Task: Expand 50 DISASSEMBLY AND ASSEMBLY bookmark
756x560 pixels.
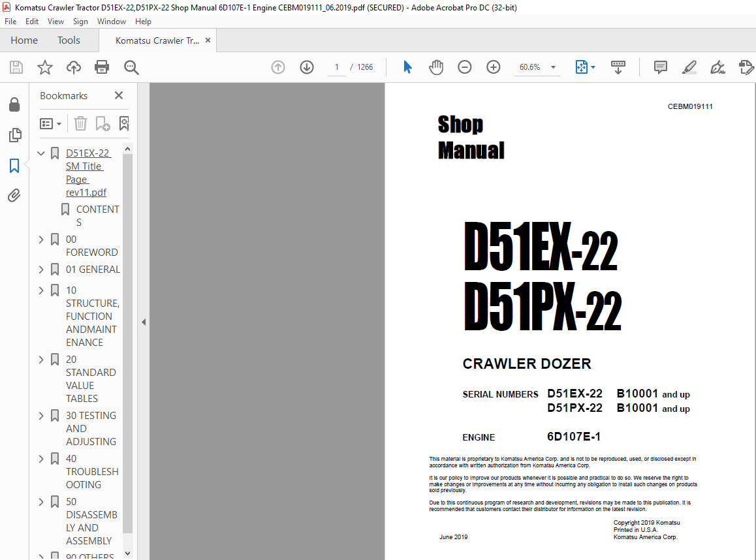Action: 41,502
